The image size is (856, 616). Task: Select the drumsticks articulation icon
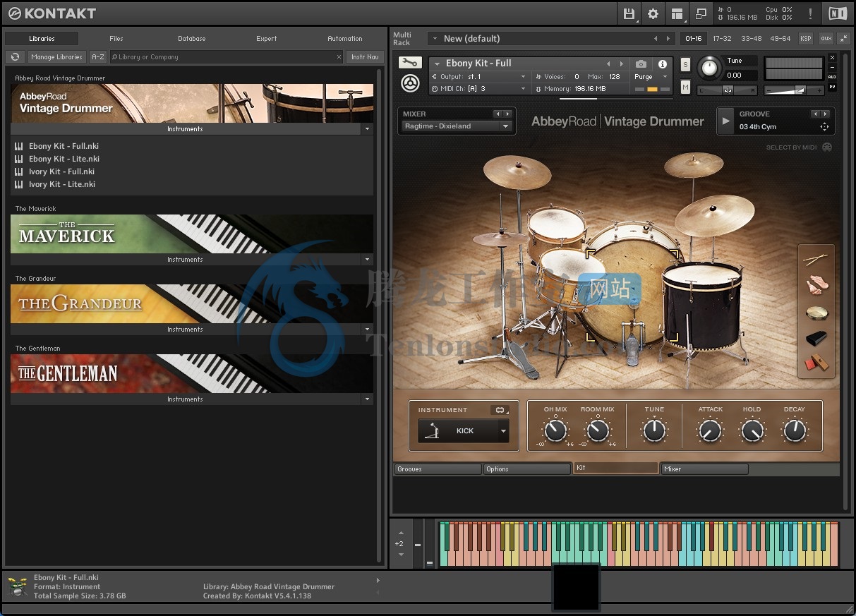coord(816,260)
